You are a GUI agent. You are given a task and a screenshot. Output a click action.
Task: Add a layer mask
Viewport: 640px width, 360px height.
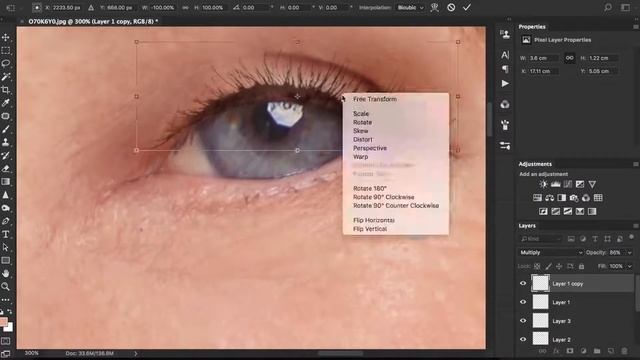point(570,351)
